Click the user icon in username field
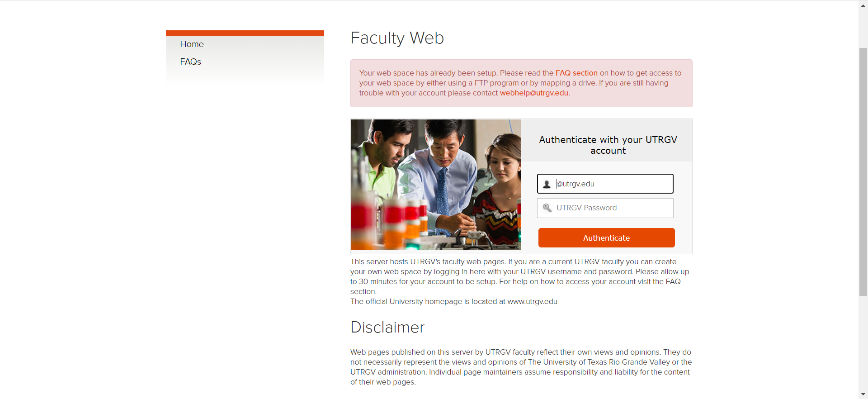 coord(547,184)
